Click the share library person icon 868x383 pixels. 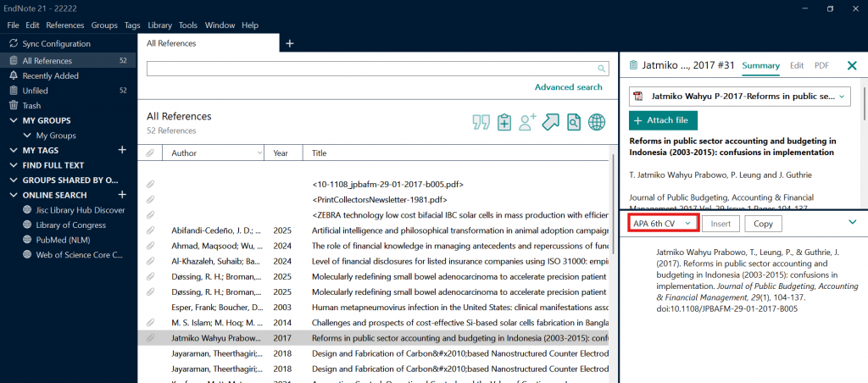[527, 122]
